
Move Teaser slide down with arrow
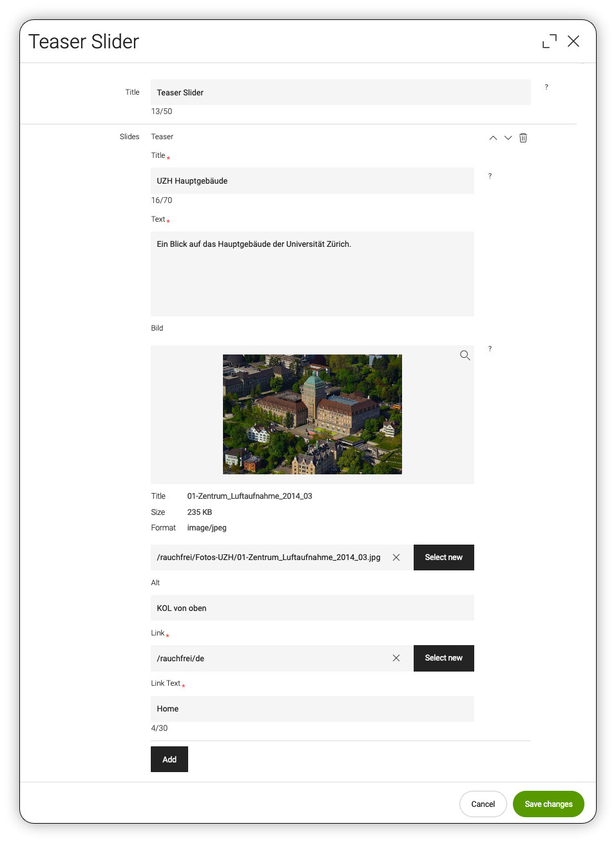tap(508, 138)
